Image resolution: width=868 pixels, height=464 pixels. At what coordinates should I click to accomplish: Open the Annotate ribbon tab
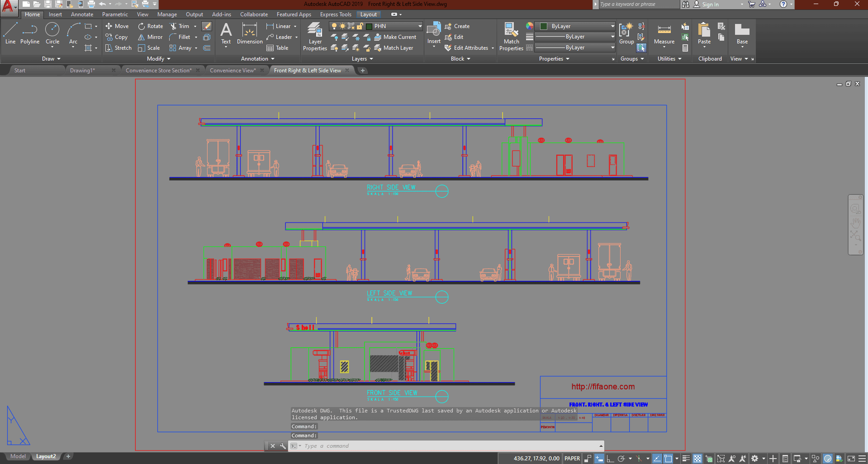click(82, 14)
